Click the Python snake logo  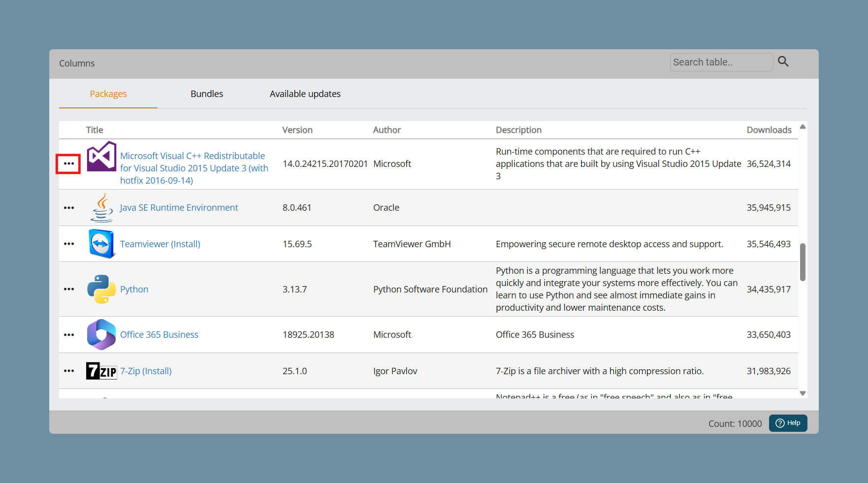101,289
